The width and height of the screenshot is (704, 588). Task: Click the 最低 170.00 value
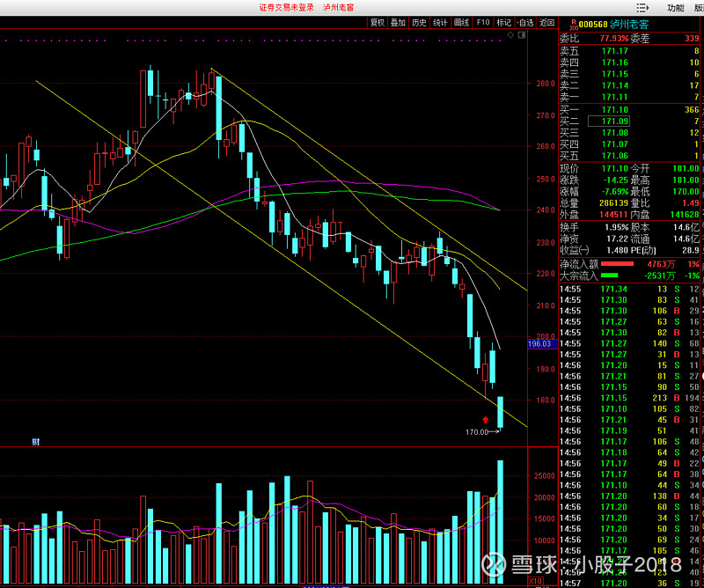click(x=686, y=192)
